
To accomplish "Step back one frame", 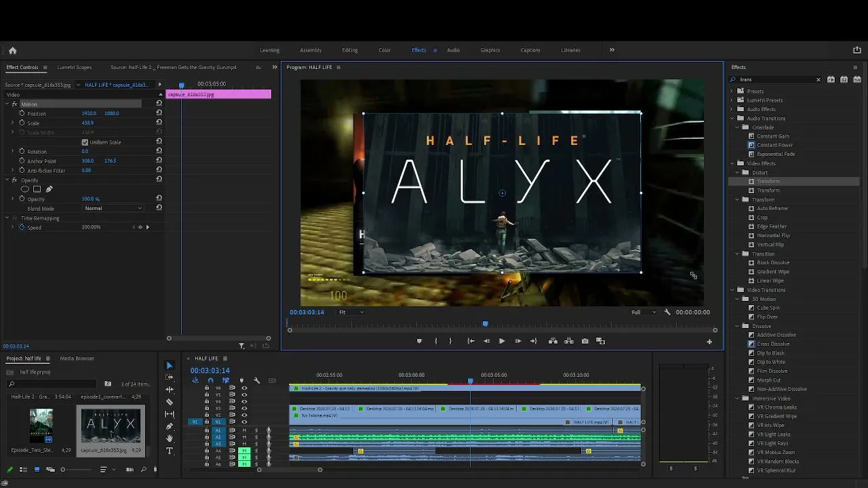I will tap(486, 341).
